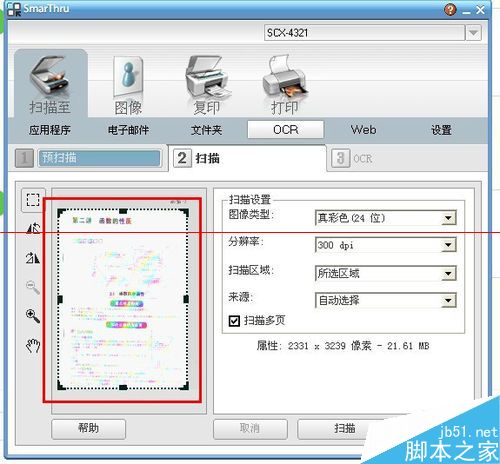The width and height of the screenshot is (500, 464).
Task: Expand the 来源 source dropdown
Action: [448, 301]
